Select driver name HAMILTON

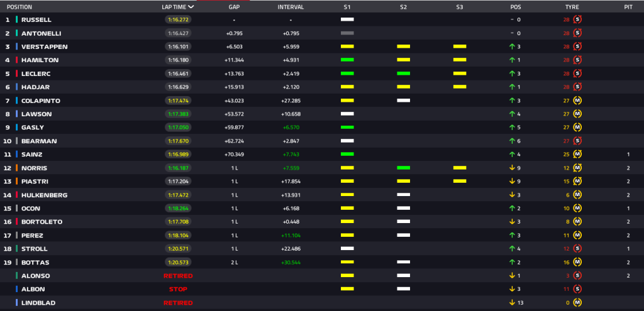pos(40,60)
